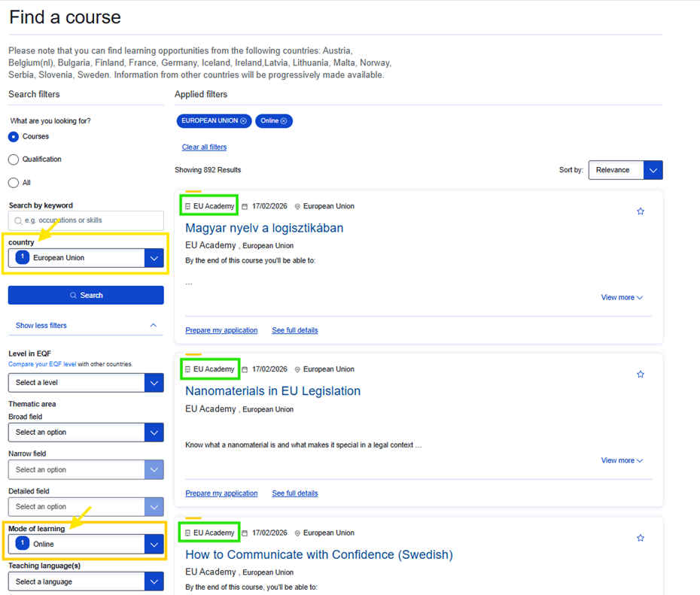Select the Courses radio button
700x595 pixels.
pos(14,136)
